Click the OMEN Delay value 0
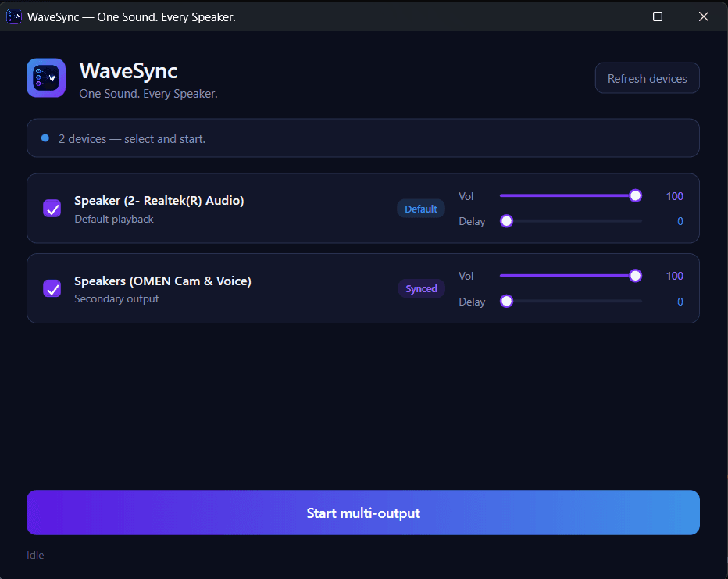728x579 pixels. [680, 302]
